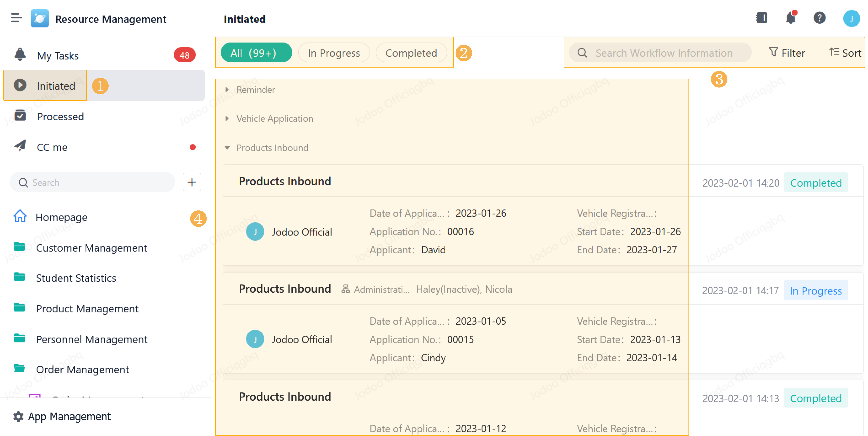Focus the sidebar Search field
The width and height of the screenshot is (868, 436).
pyautogui.click(x=92, y=182)
